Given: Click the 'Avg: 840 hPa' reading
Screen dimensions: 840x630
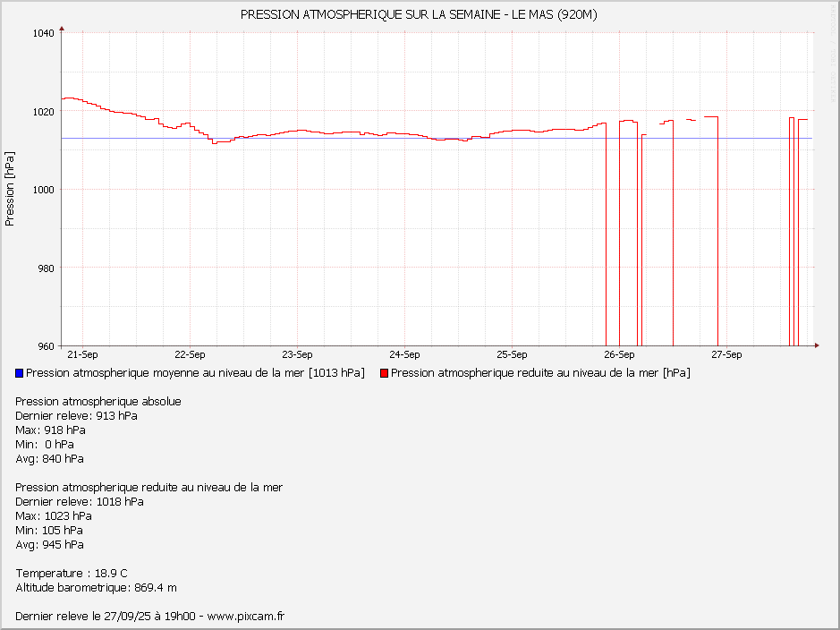Looking at the screenshot, I should [x=50, y=459].
